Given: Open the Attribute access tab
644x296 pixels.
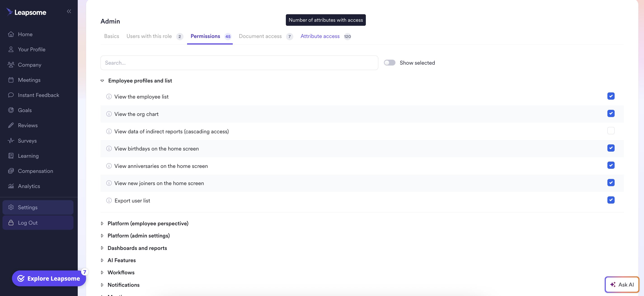Looking at the screenshot, I should point(326,36).
